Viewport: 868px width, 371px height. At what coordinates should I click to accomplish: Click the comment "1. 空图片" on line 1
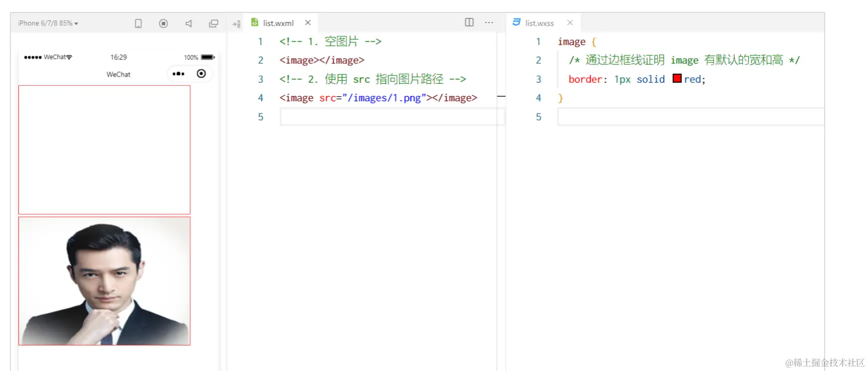coord(330,41)
